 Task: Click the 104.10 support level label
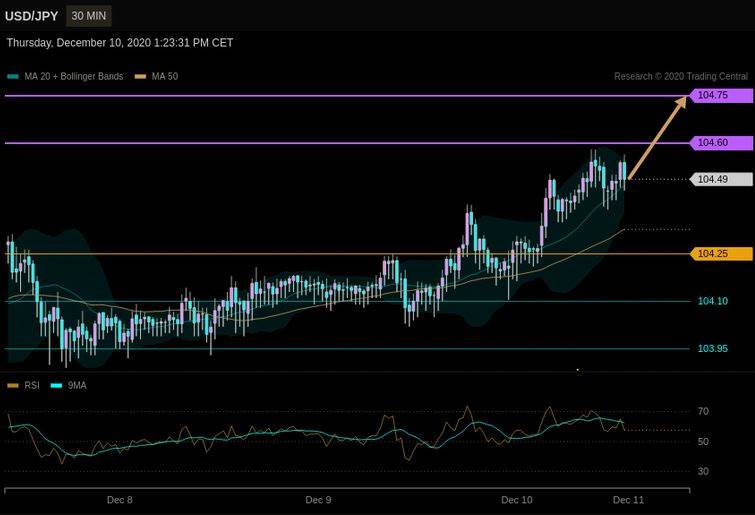tap(713, 301)
